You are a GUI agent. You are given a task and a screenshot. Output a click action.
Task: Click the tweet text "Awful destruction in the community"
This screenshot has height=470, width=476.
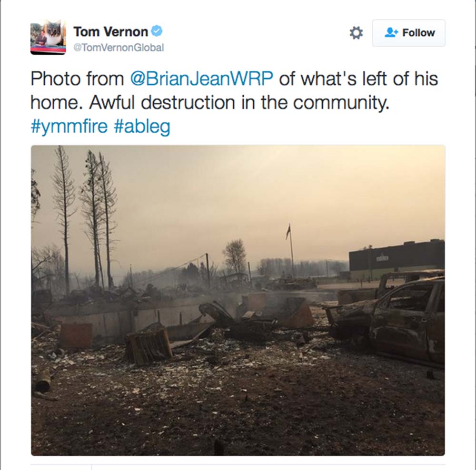pos(239,103)
